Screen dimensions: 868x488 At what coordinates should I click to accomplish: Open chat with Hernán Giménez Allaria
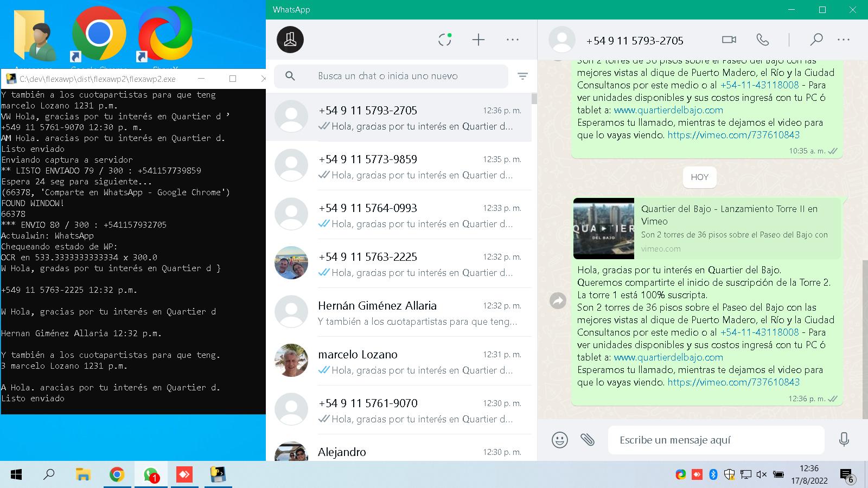pos(399,312)
